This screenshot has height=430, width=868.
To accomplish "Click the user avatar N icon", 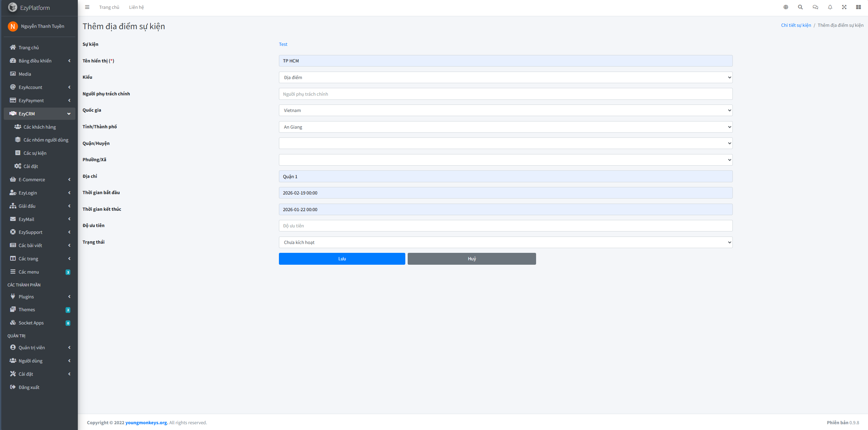I will click(13, 26).
